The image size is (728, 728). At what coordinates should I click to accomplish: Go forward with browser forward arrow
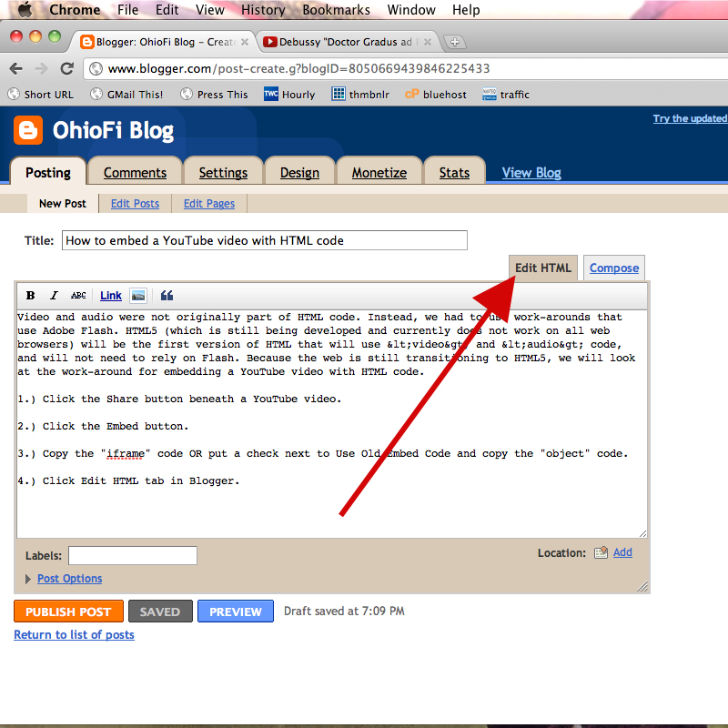click(41, 69)
